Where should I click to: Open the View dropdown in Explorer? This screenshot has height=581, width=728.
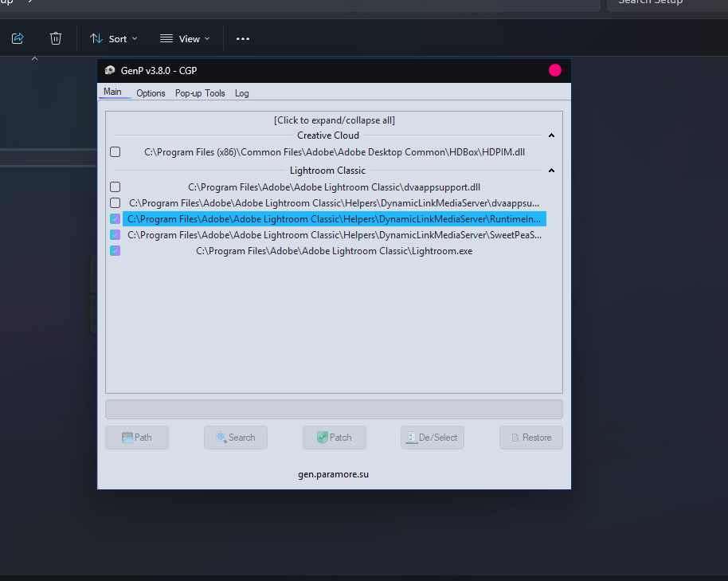tap(185, 39)
